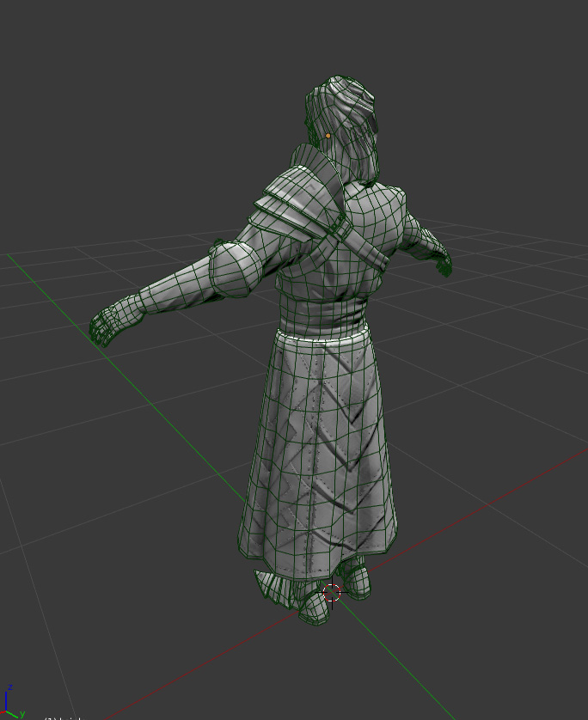588x720 pixels.
Task: Select the orange object origin dot on the head
Action: [x=328, y=136]
